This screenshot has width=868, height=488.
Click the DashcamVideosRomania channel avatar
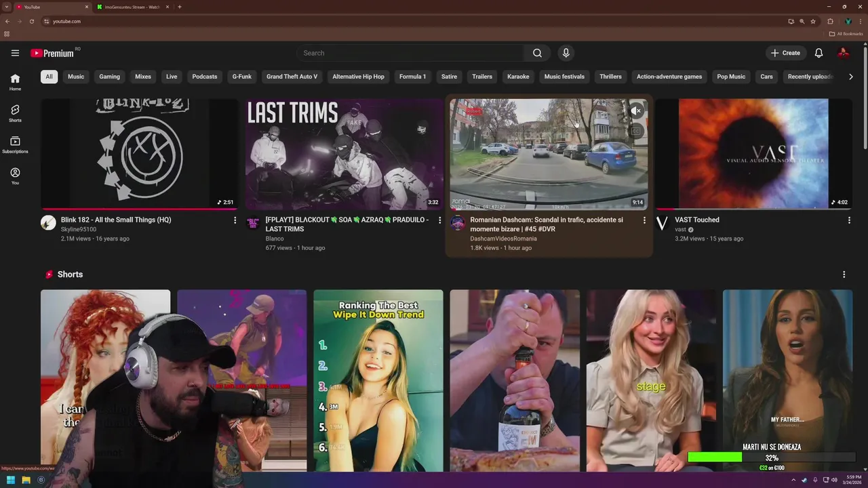pos(458,223)
